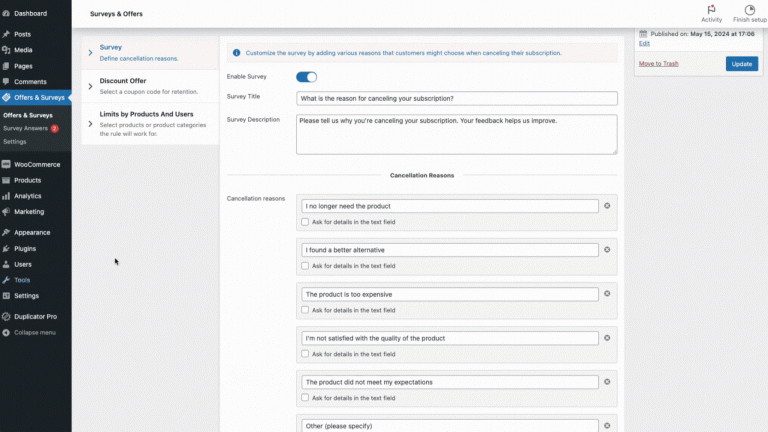
Task: Click the blue info icon in notice
Action: click(x=237, y=52)
